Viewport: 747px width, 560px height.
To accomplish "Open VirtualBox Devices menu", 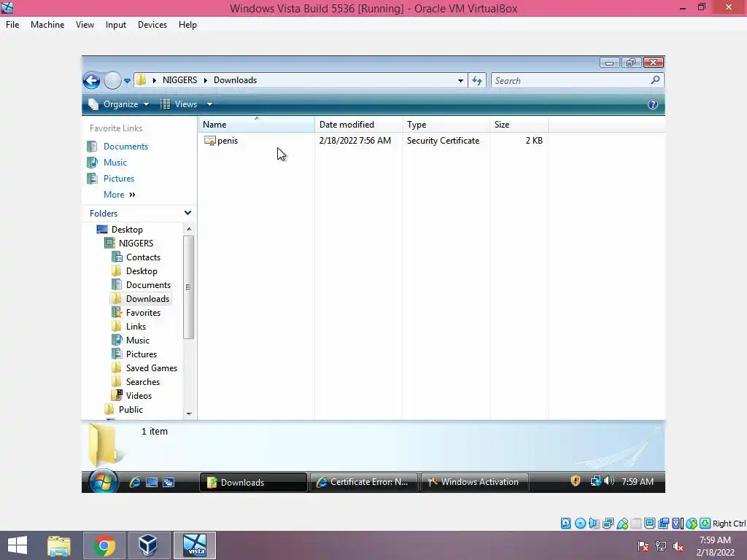I will click(x=152, y=25).
